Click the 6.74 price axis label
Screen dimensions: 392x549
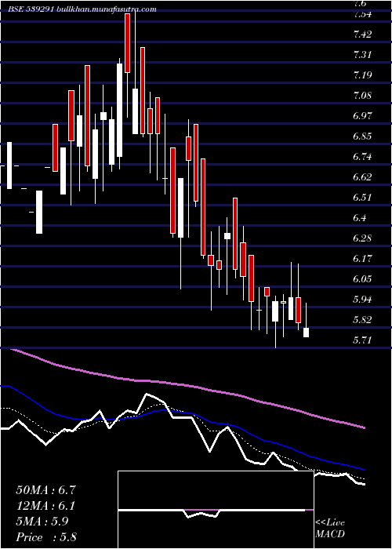point(362,157)
